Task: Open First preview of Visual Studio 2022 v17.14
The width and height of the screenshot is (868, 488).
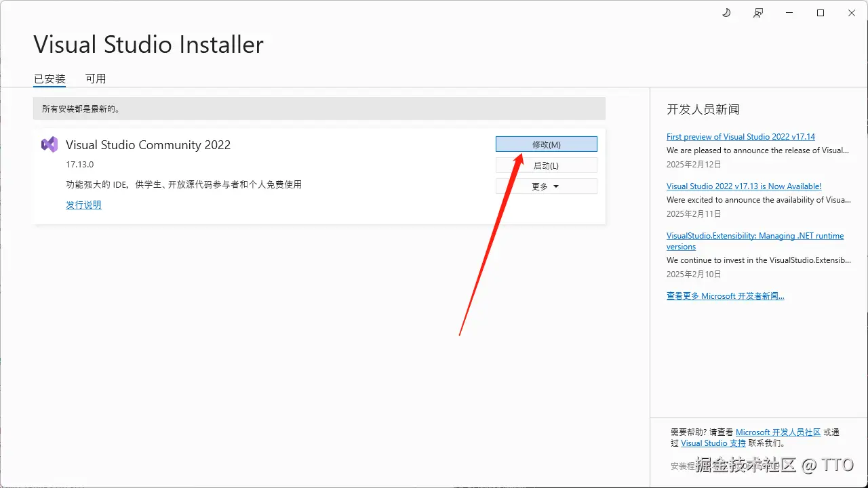Action: [x=741, y=136]
